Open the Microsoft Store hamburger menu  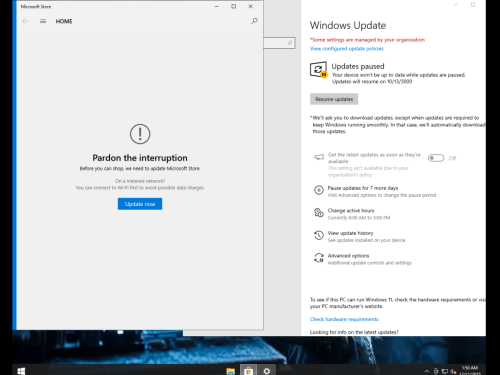click(x=43, y=21)
